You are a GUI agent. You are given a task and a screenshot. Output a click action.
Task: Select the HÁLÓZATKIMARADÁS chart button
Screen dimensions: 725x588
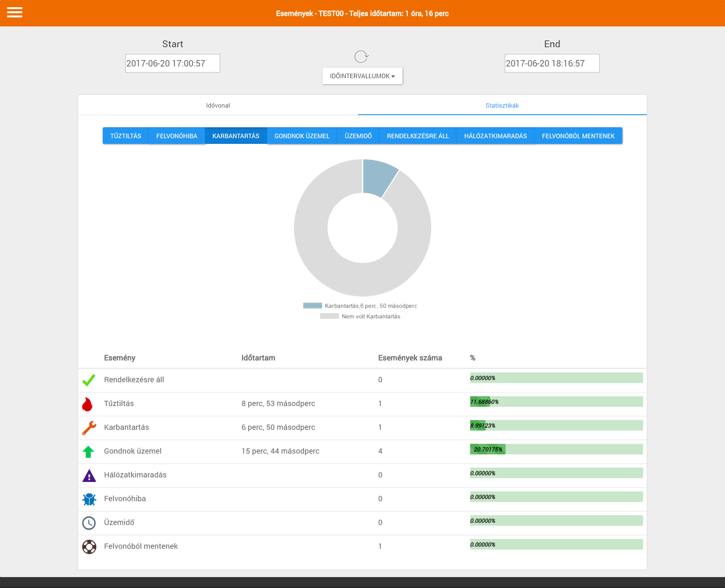[495, 136]
